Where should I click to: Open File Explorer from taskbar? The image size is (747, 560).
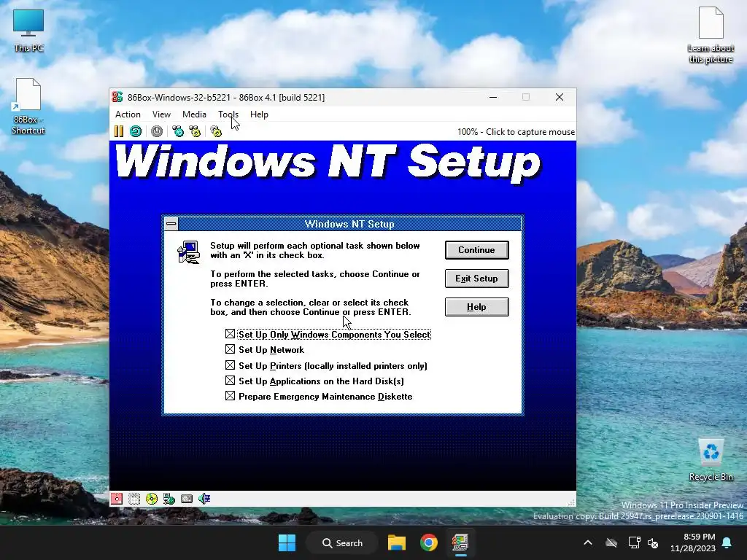point(396,542)
